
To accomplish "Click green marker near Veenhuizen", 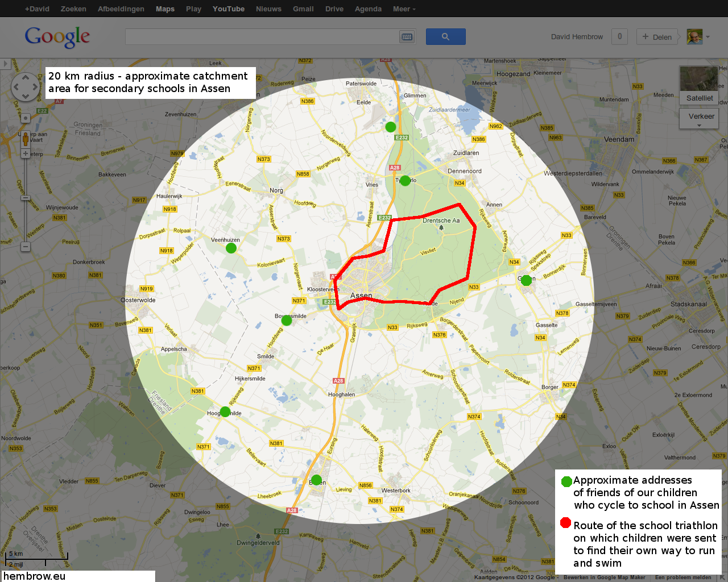I will point(231,248).
